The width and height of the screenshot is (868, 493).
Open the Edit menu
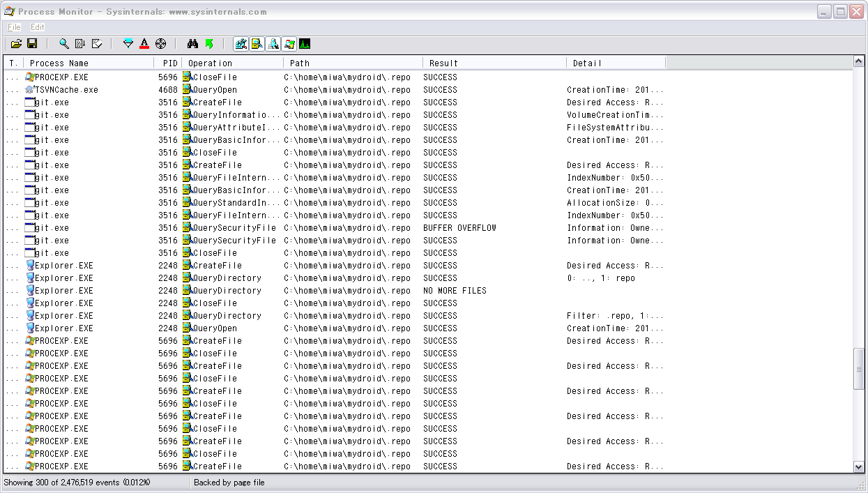coord(37,27)
